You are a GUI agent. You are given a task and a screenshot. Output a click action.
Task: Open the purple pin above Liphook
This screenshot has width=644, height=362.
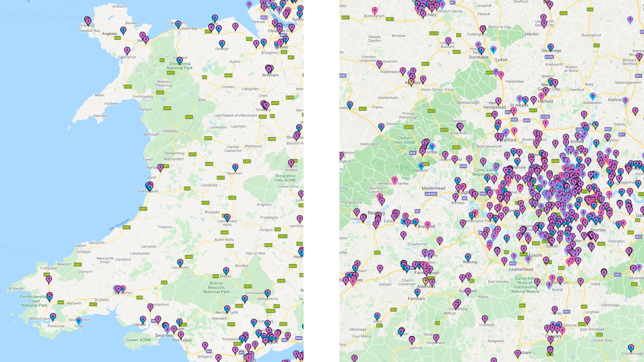(x=412, y=340)
